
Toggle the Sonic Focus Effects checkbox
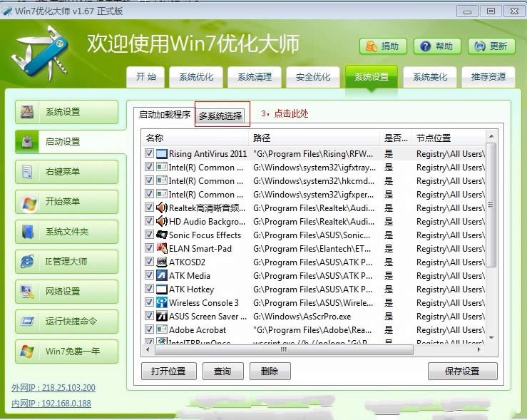[x=149, y=235]
